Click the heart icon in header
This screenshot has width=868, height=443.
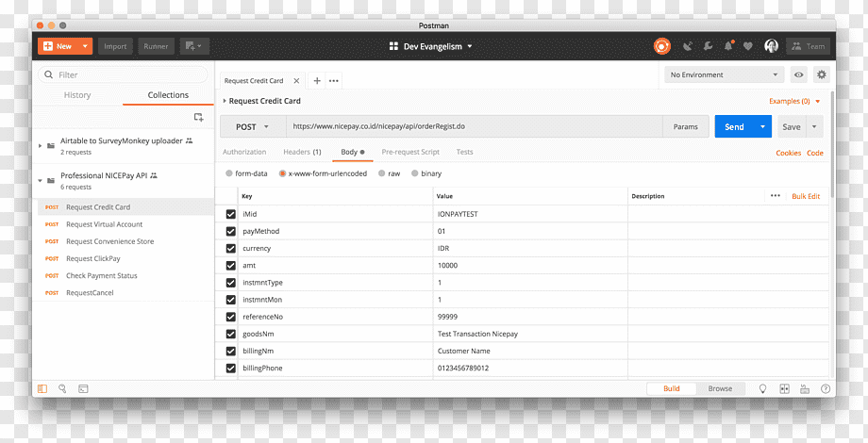click(748, 46)
